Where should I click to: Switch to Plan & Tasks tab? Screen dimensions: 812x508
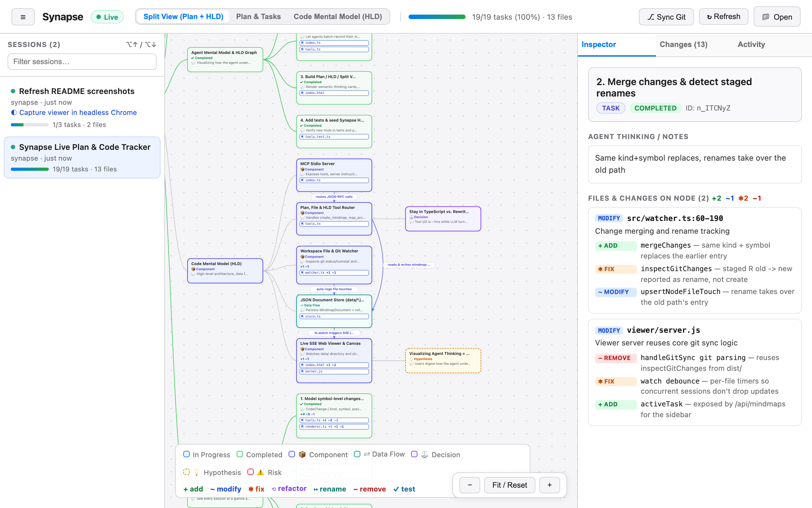tap(259, 17)
